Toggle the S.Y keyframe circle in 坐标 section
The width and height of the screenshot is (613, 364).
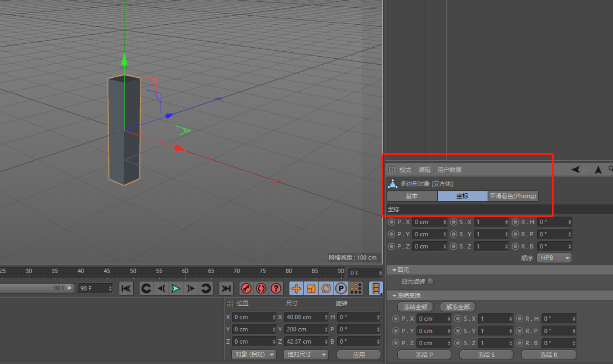(x=453, y=234)
